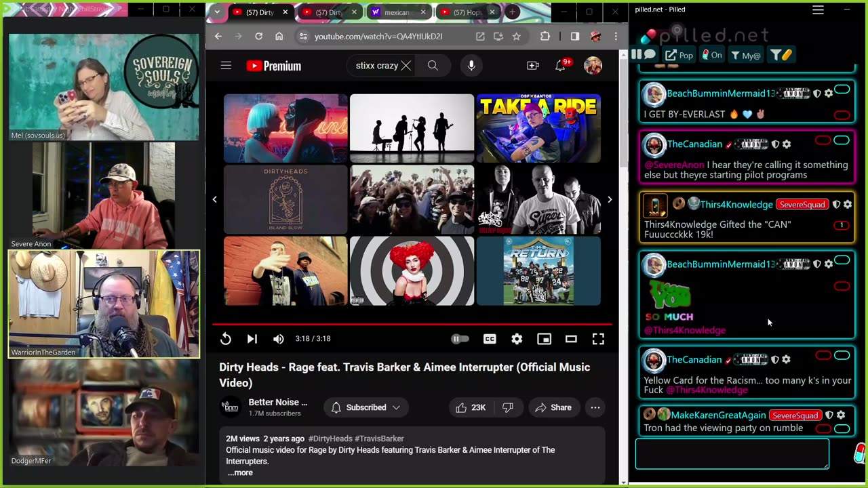Show next suggested videos page
The image size is (868, 488).
(x=609, y=199)
